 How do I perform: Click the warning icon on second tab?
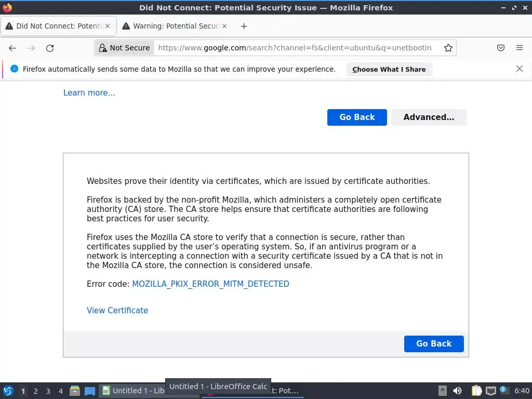click(126, 26)
